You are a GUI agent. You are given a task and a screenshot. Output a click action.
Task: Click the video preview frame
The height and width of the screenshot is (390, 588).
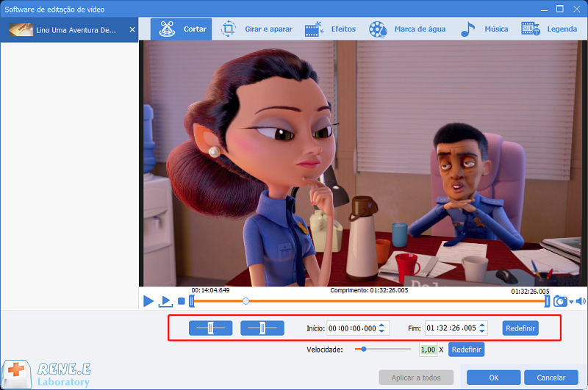pyautogui.click(x=362, y=163)
